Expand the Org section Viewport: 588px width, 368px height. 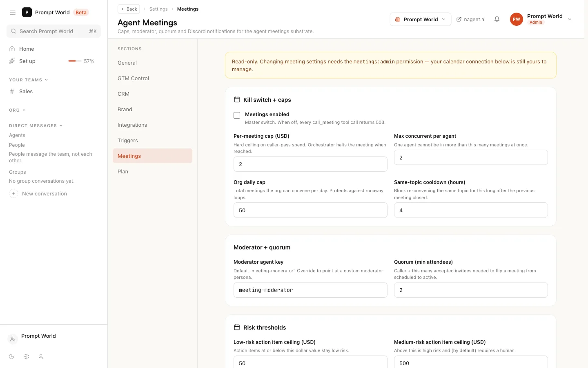click(x=17, y=110)
